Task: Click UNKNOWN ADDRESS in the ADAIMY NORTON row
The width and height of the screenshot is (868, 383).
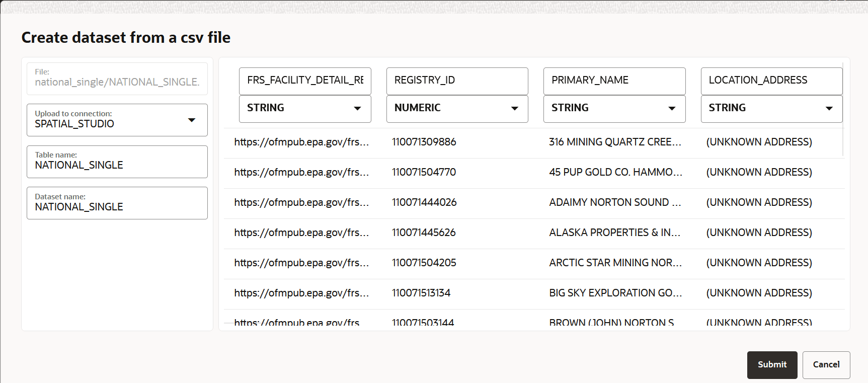Action: click(759, 202)
